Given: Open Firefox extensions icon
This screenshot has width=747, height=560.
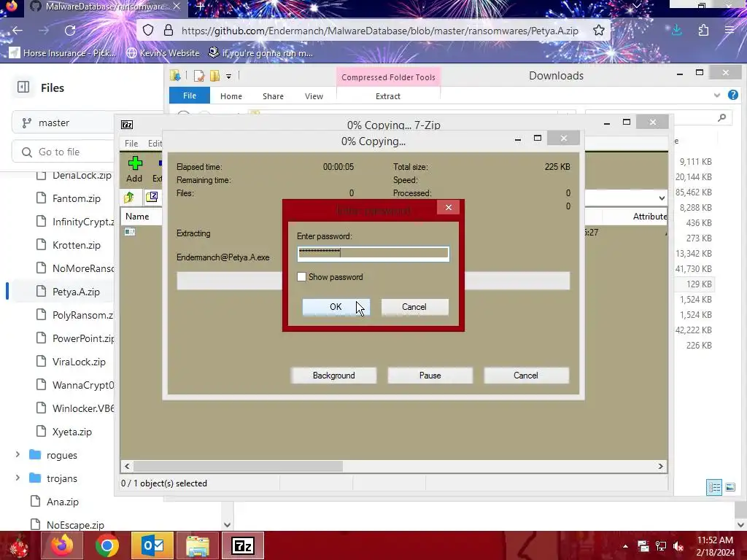Looking at the screenshot, I should 703,31.
